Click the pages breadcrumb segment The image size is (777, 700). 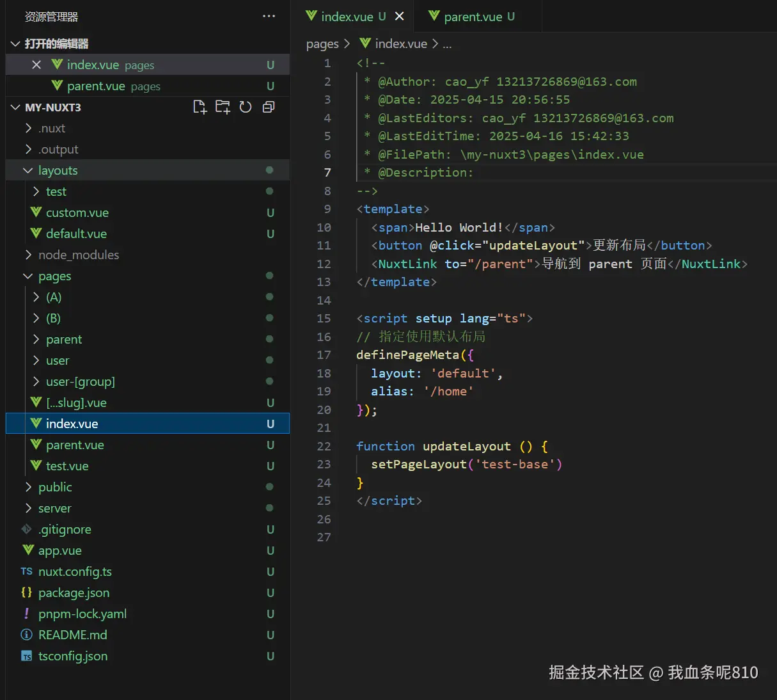[x=322, y=44]
